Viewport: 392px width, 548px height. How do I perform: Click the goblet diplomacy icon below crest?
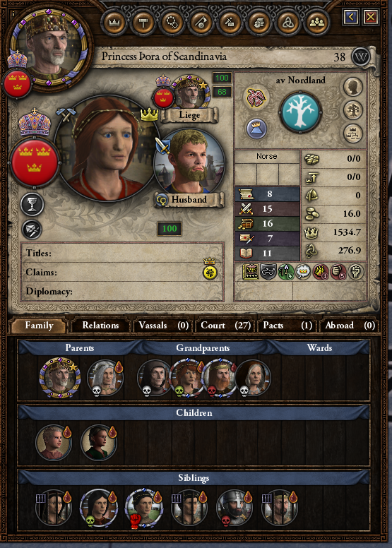click(32, 204)
